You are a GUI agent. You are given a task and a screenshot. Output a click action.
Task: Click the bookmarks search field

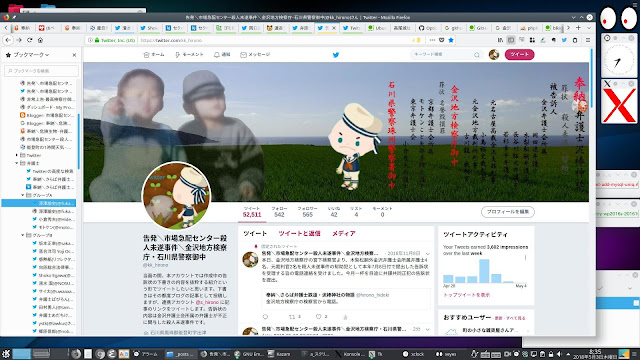(x=41, y=71)
